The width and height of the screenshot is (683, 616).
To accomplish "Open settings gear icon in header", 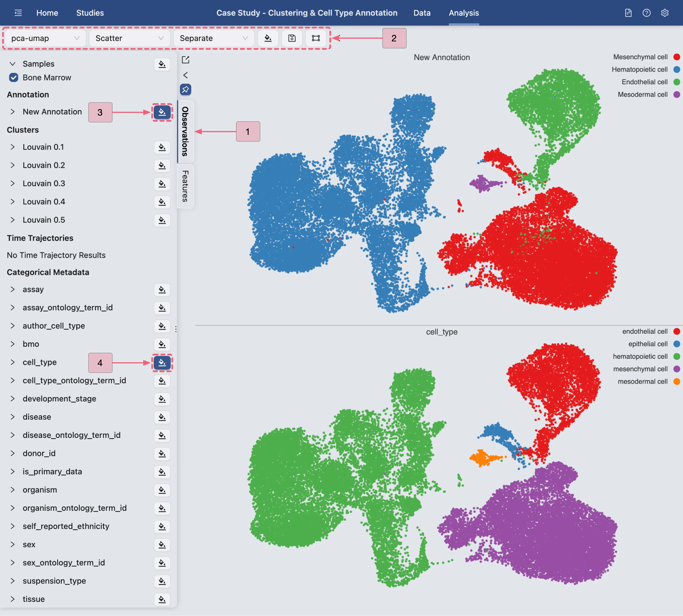I will tap(664, 13).
